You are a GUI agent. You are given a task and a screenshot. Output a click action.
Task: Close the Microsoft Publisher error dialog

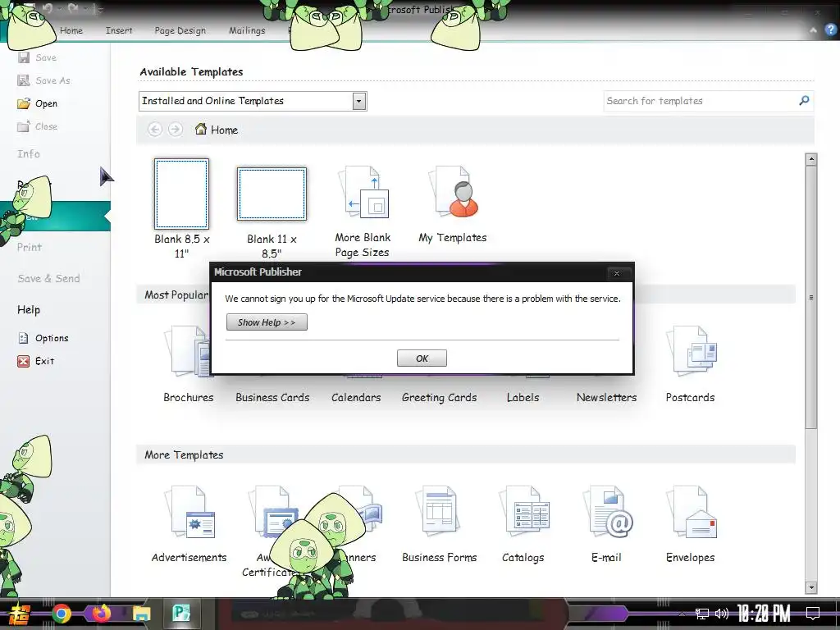[x=617, y=273]
